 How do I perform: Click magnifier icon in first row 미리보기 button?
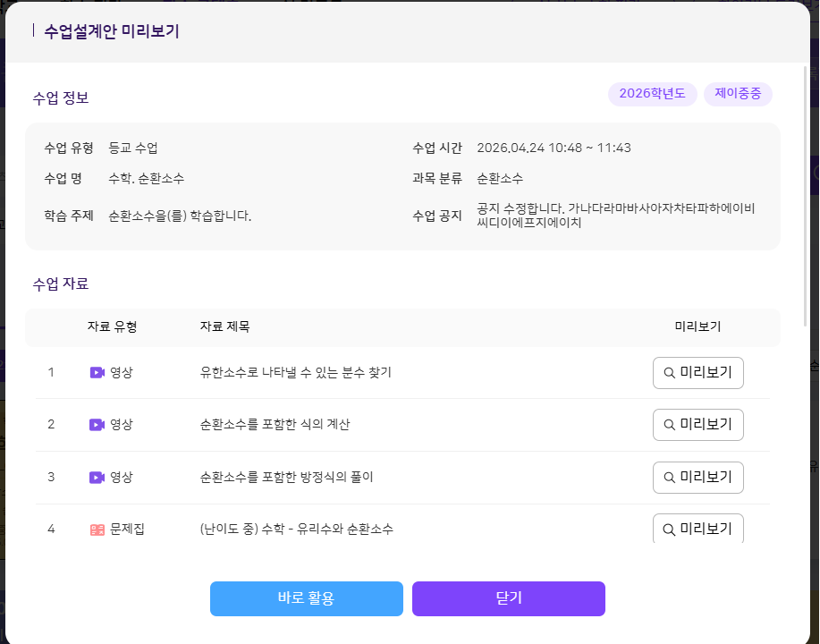[669, 373]
